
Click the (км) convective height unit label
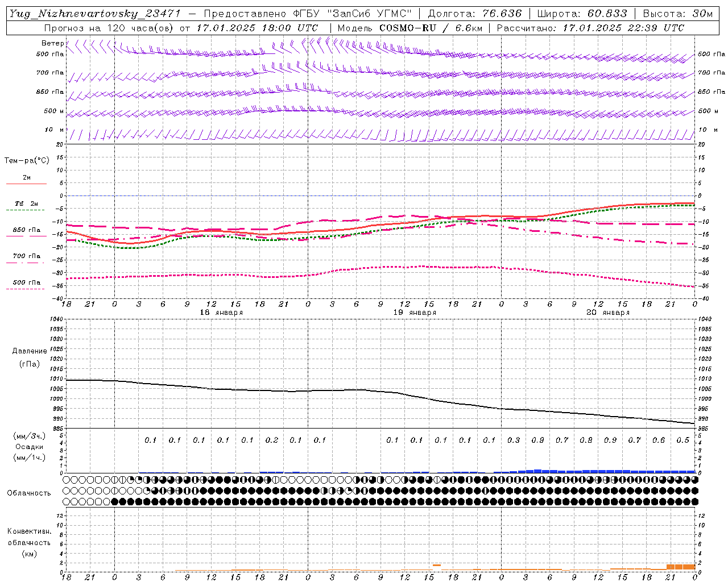[30, 554]
